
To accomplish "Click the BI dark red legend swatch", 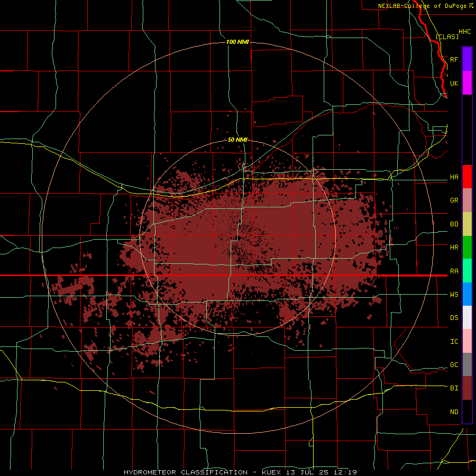I will 467,388.
